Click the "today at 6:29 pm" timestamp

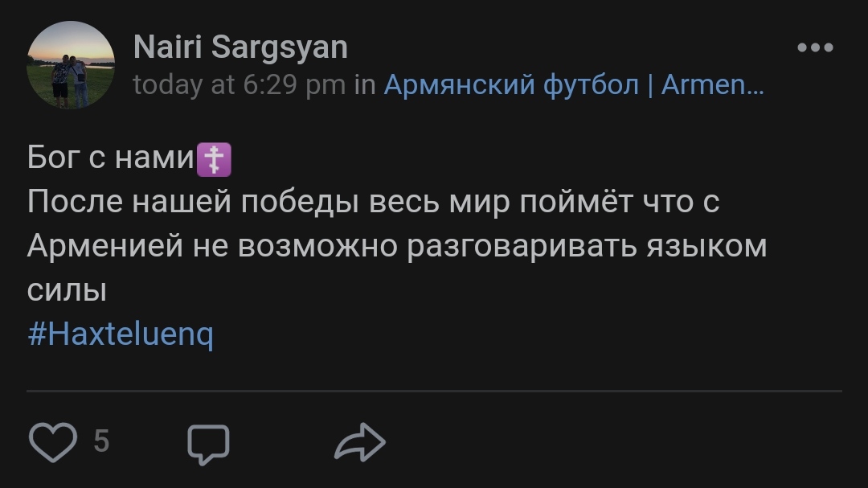pos(239,84)
